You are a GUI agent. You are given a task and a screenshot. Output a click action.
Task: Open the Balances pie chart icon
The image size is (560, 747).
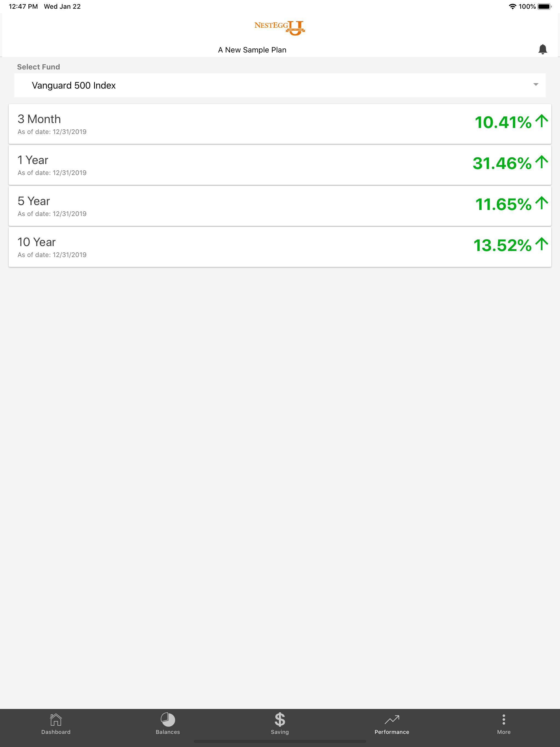tap(168, 719)
